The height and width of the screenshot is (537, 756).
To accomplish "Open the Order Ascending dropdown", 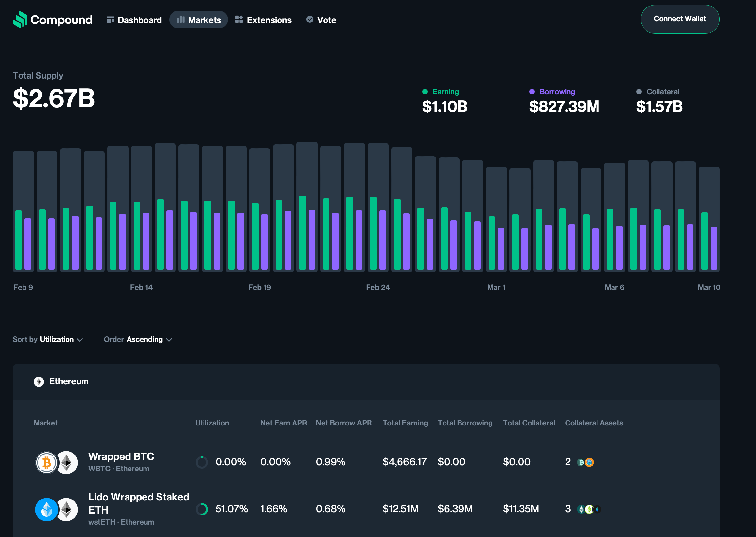I will tap(145, 340).
